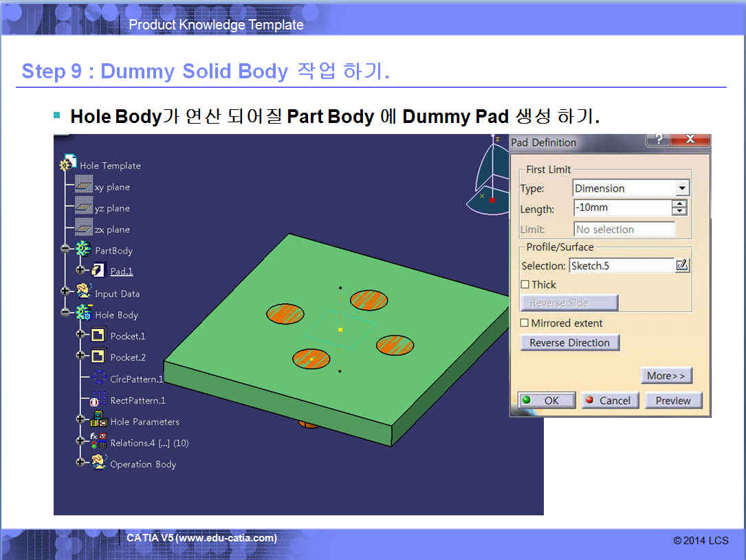Click the help question mark in Pad Definition
This screenshot has height=560, width=746.
click(659, 139)
